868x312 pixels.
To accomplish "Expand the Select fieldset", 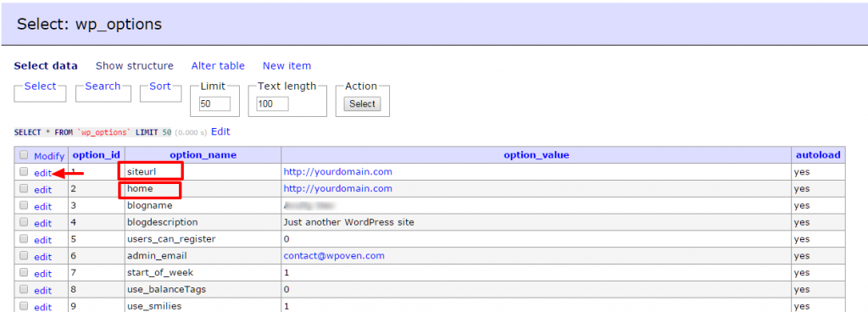I will click(41, 86).
